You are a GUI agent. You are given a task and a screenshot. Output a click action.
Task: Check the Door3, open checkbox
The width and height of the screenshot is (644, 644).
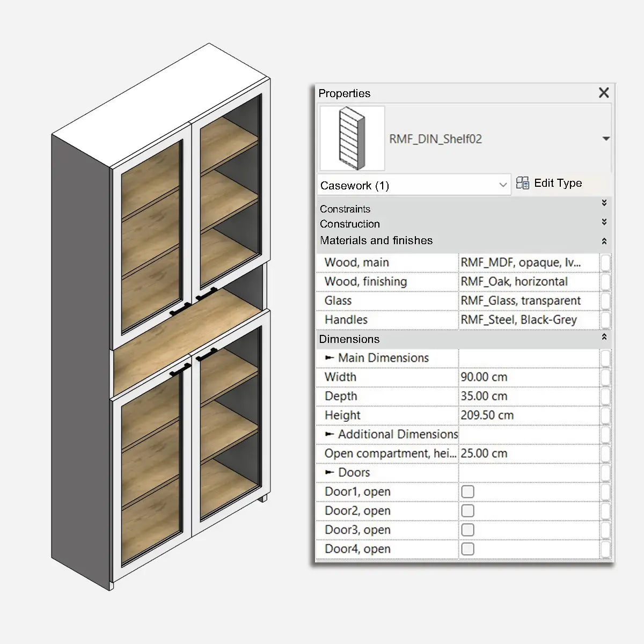[x=468, y=530]
